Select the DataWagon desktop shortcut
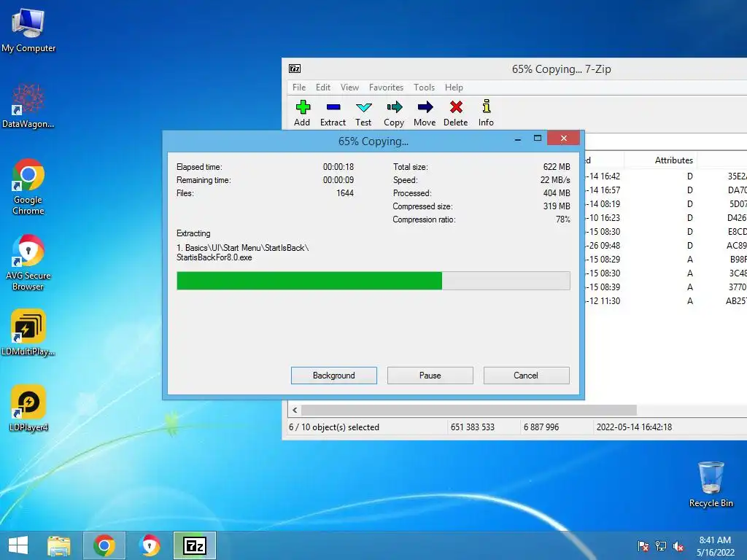The width and height of the screenshot is (747, 560). (x=28, y=106)
